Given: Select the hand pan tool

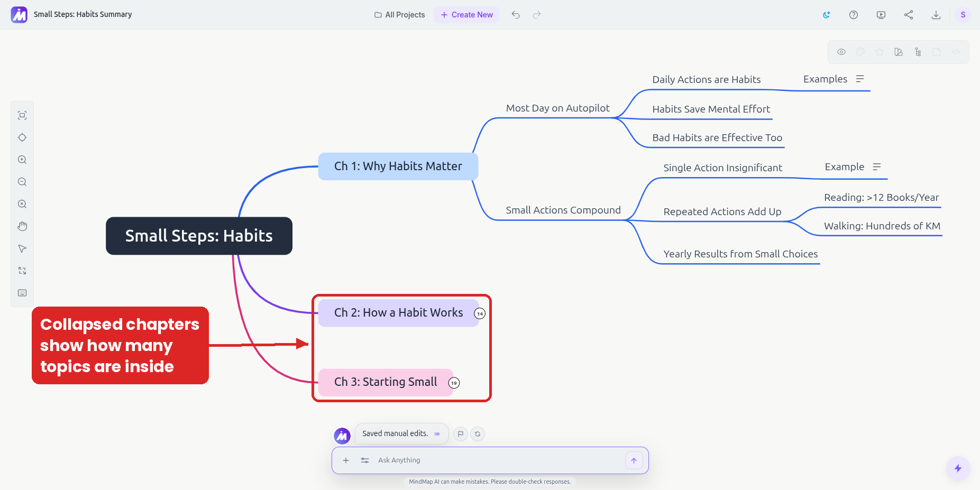Looking at the screenshot, I should click(22, 226).
